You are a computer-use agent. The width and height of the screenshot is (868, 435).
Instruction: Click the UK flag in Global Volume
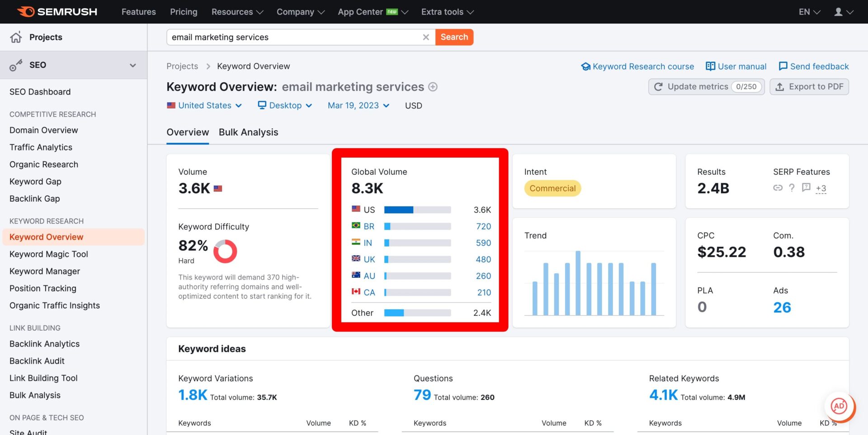(x=356, y=258)
